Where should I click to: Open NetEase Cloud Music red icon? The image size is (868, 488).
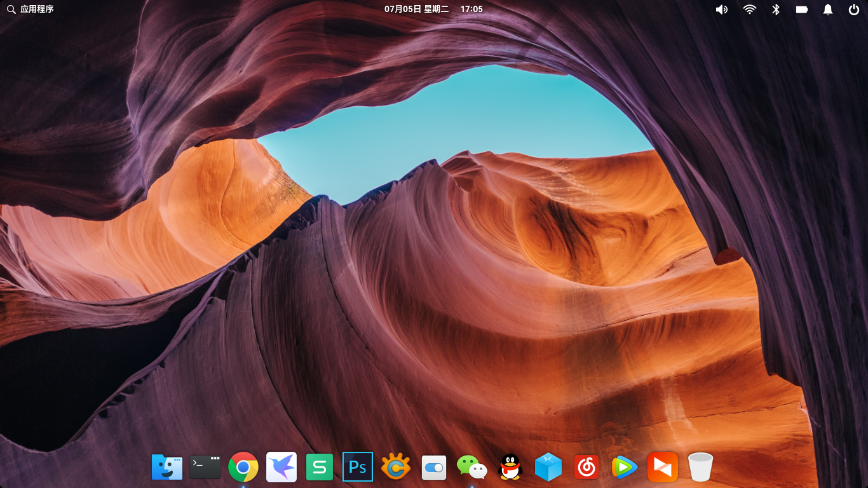587,468
